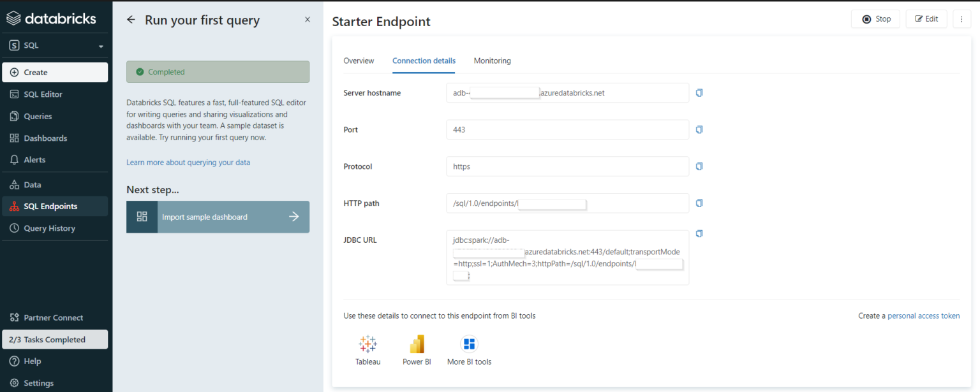Open the more options kebab menu
Image resolution: width=980 pixels, height=392 pixels.
tap(961, 19)
